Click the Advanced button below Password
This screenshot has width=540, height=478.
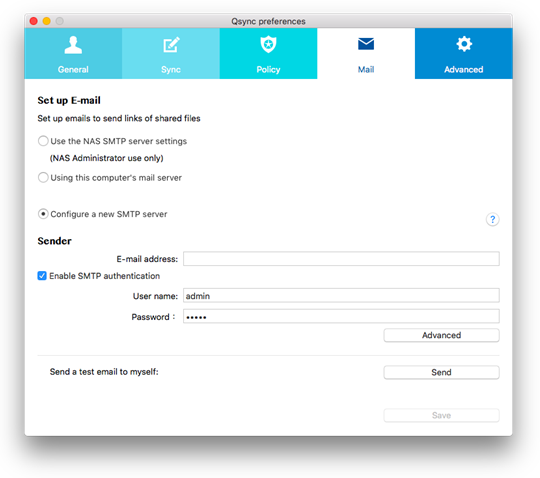442,335
